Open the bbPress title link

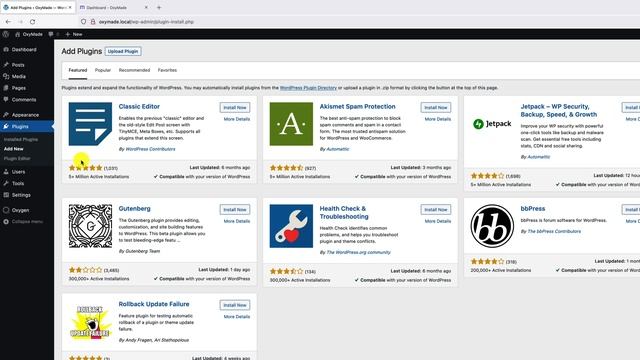533,209
